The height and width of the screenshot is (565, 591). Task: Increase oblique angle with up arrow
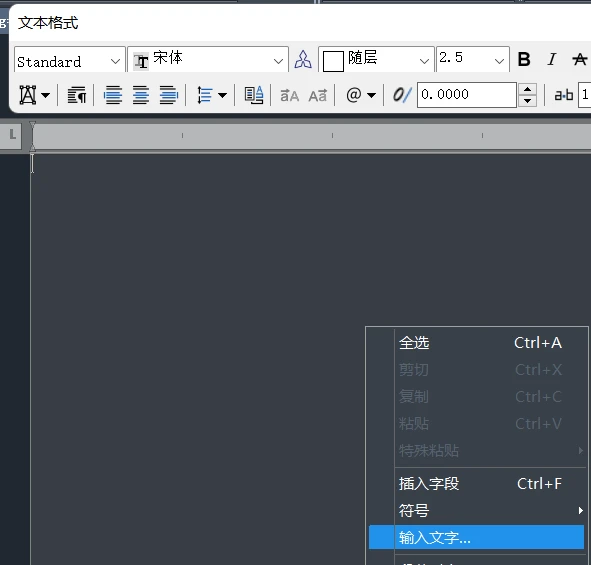pyautogui.click(x=528, y=89)
